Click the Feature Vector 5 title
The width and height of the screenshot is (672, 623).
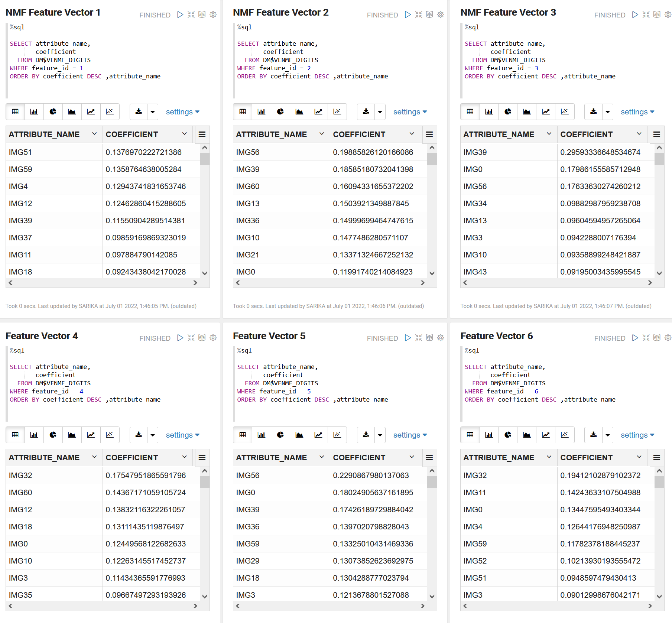269,336
